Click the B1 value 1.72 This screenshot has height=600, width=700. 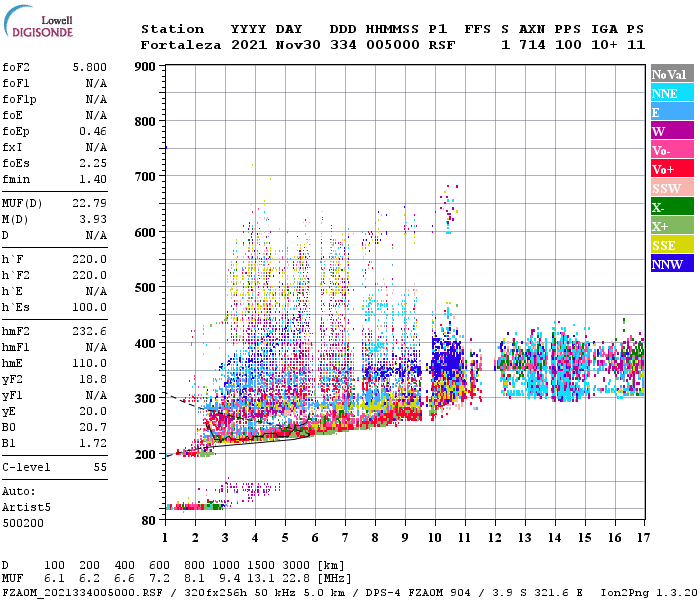point(93,444)
